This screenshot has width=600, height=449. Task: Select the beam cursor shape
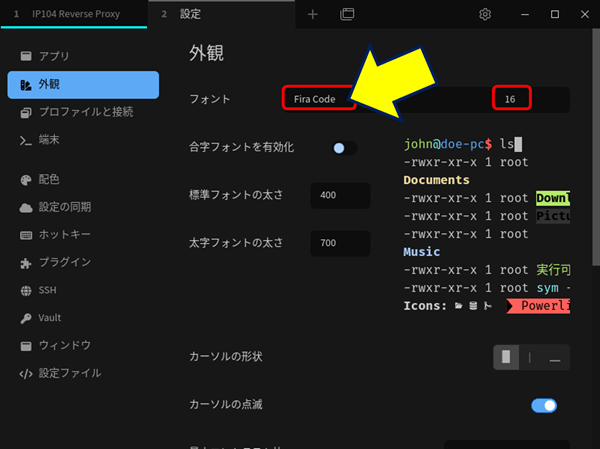point(530,357)
